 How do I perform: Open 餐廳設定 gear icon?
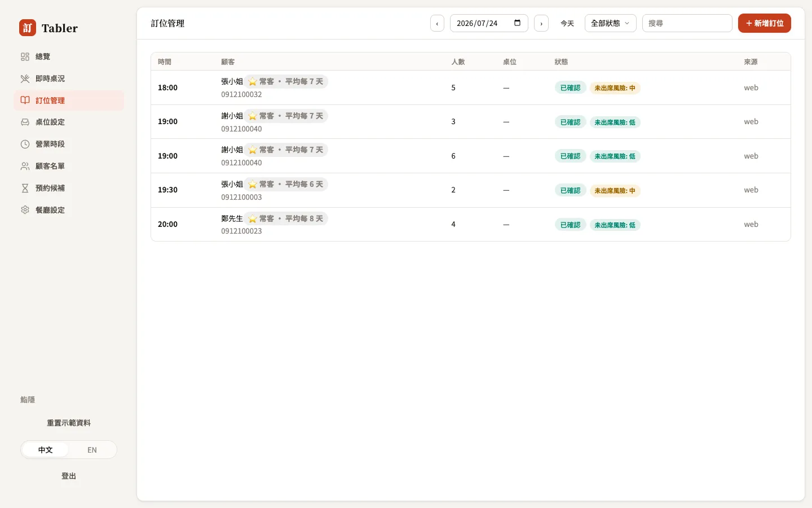point(25,210)
